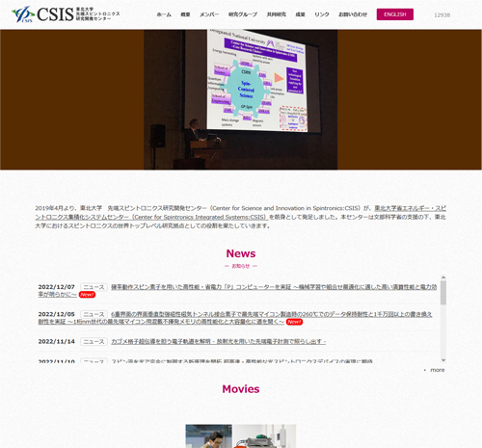Open the 2022/12/05 news article
This screenshot has width=482, height=448.
tap(235, 318)
